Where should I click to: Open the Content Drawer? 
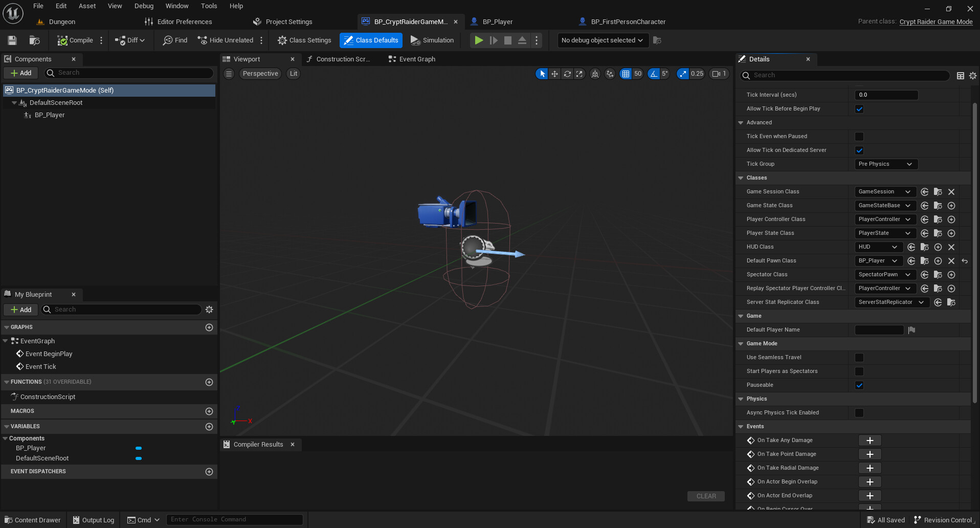pos(32,520)
